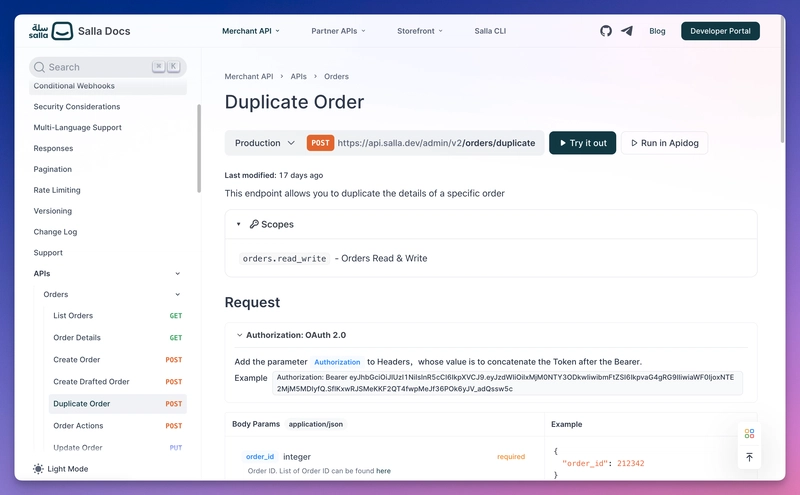This screenshot has width=800, height=495.
Task: Open Rate Limiting page
Action: click(57, 190)
